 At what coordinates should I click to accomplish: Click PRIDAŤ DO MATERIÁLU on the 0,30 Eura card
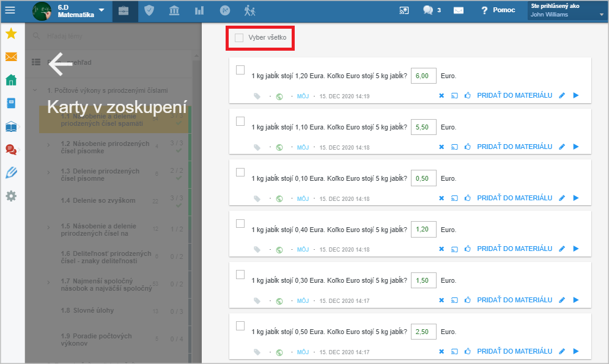(x=514, y=300)
